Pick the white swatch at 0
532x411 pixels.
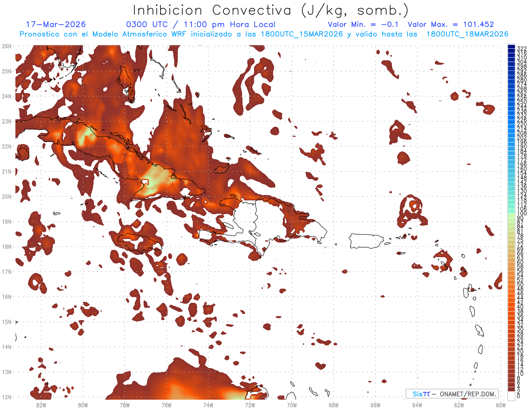pos(511,395)
